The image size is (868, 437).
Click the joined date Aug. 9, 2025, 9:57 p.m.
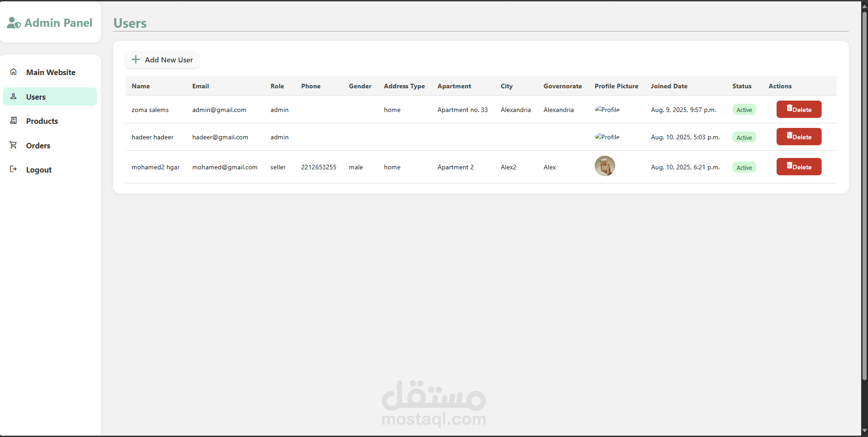click(683, 110)
